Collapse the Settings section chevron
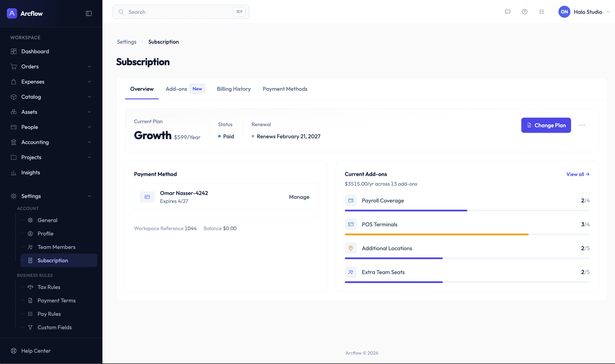The image size is (615, 364). tap(89, 196)
